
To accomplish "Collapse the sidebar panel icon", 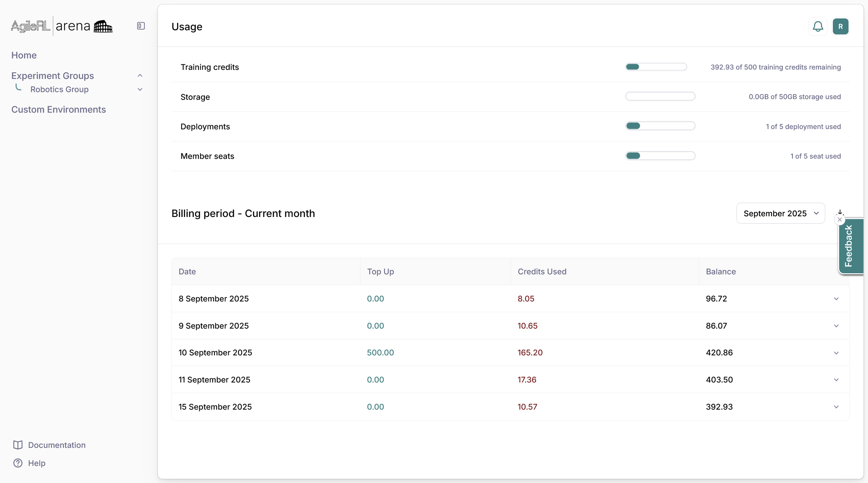I will [x=141, y=26].
